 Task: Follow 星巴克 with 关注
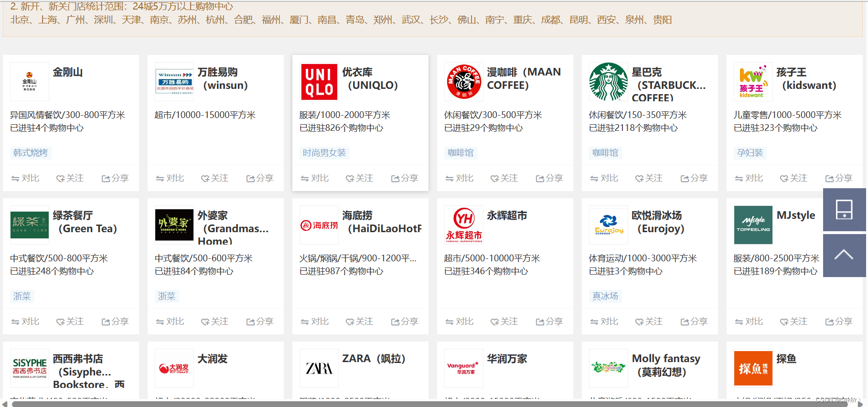coord(649,178)
